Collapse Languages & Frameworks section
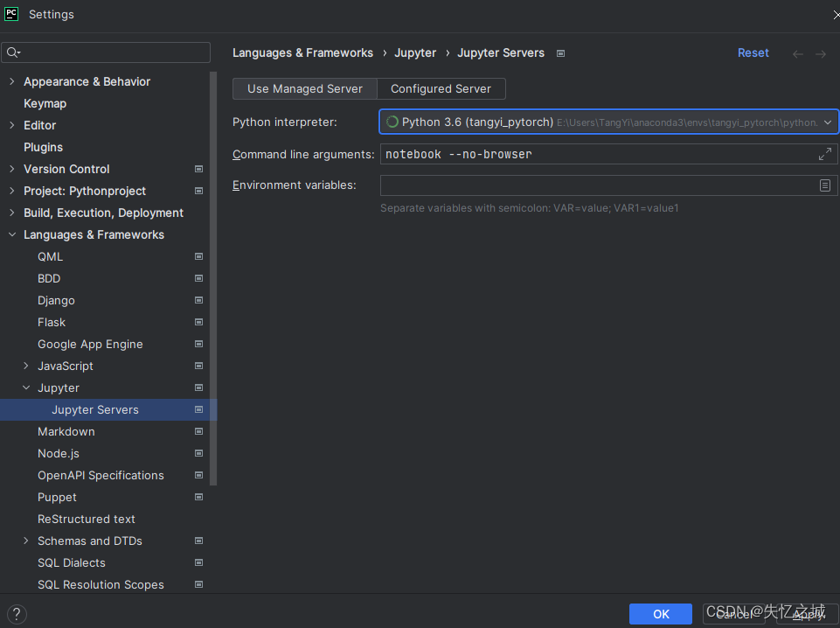This screenshot has height=628, width=840. pyautogui.click(x=12, y=234)
